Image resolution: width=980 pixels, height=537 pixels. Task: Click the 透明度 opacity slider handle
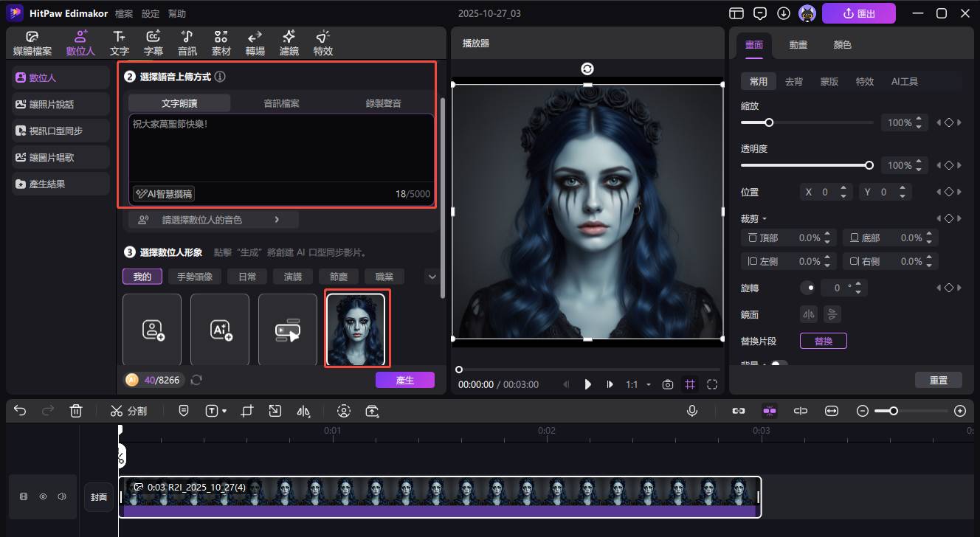(x=869, y=165)
